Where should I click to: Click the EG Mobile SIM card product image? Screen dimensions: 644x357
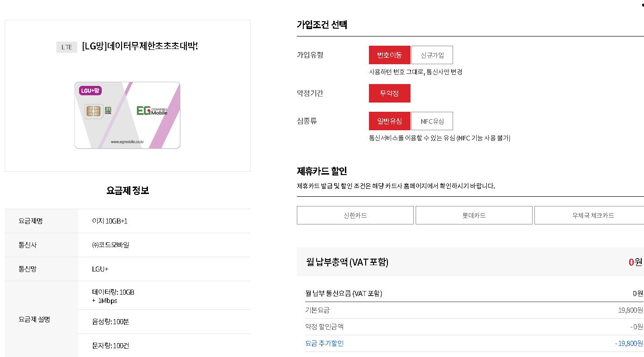coord(127,115)
